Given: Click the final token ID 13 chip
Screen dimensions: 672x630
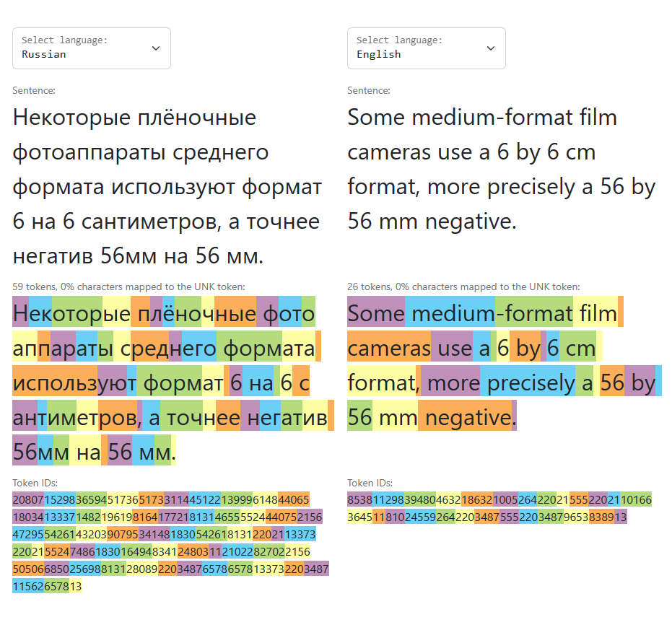Looking at the screenshot, I should pyautogui.click(x=77, y=586).
